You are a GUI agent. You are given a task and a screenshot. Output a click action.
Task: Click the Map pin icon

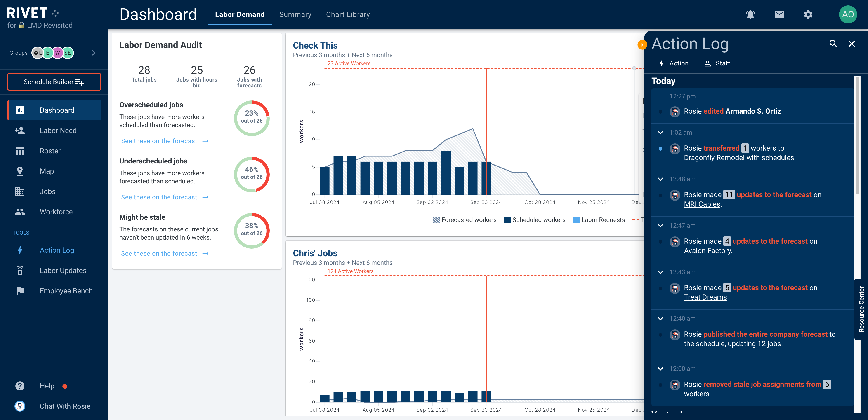click(x=20, y=171)
